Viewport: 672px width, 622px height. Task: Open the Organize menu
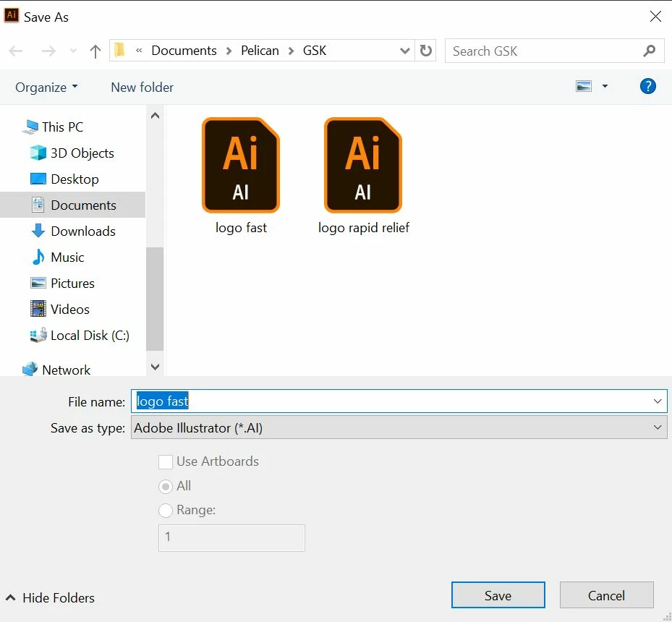point(46,88)
